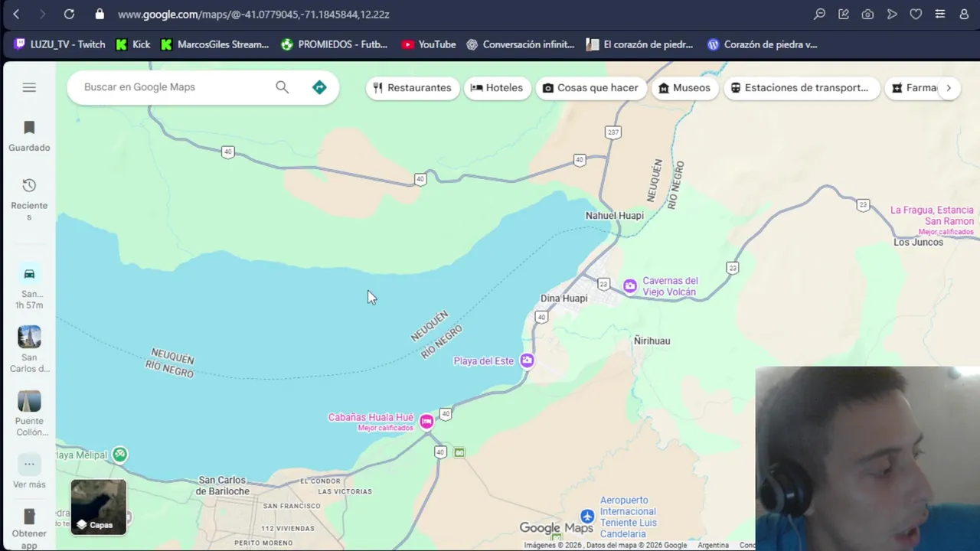Open the Kick bookmark
This screenshot has height=551, width=980.
(x=133, y=44)
